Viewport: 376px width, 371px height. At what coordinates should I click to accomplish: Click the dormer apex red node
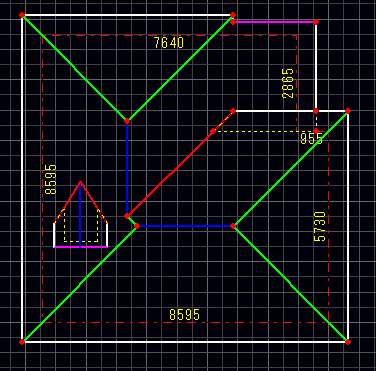pyautogui.click(x=80, y=182)
